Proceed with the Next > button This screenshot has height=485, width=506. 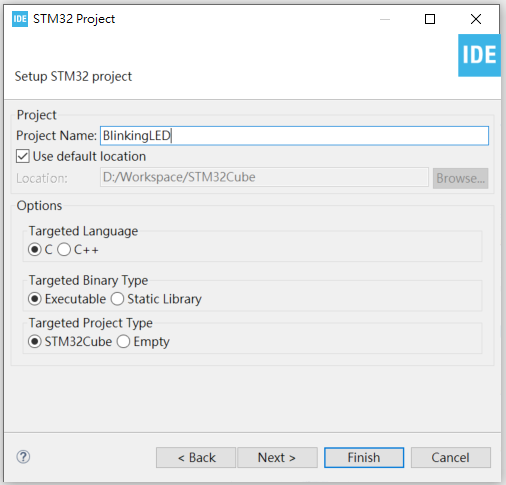click(277, 457)
